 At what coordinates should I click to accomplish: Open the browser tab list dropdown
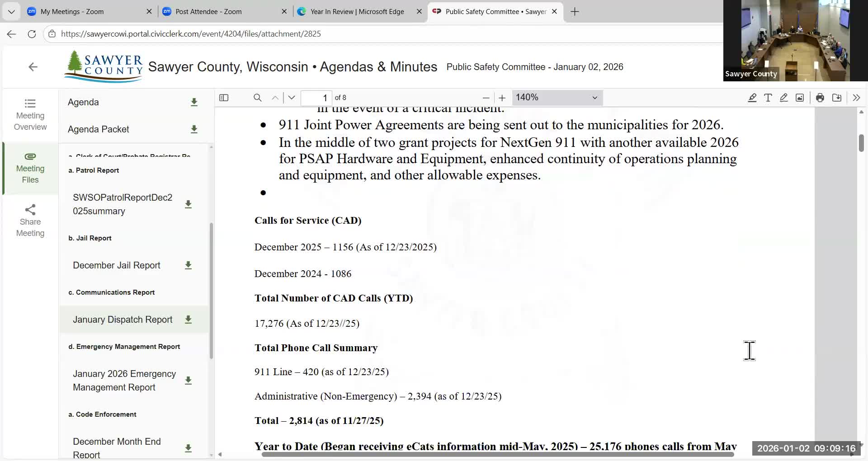pos(11,12)
